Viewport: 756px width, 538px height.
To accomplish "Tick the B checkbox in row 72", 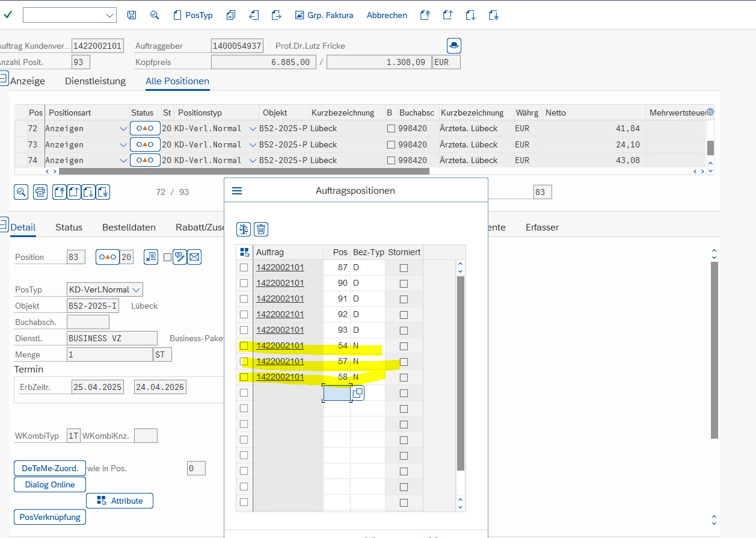I will 392,128.
